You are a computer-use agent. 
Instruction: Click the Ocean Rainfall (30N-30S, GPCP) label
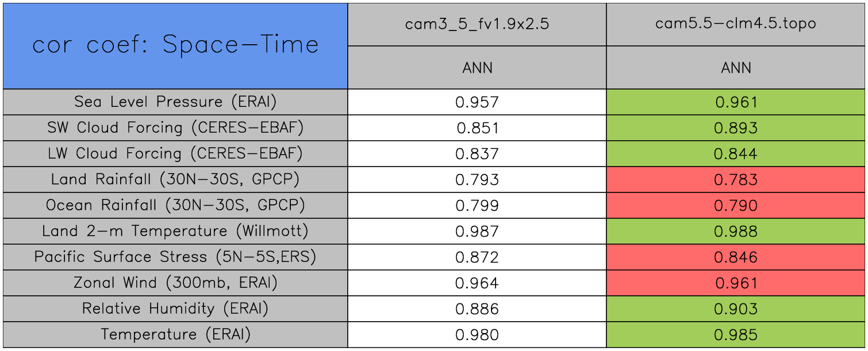[x=175, y=205]
